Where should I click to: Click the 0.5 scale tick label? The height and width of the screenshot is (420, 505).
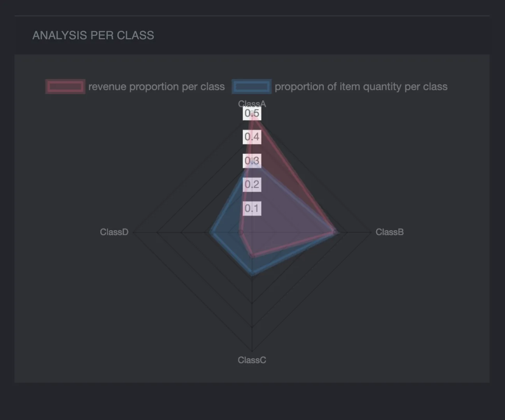pos(252,114)
